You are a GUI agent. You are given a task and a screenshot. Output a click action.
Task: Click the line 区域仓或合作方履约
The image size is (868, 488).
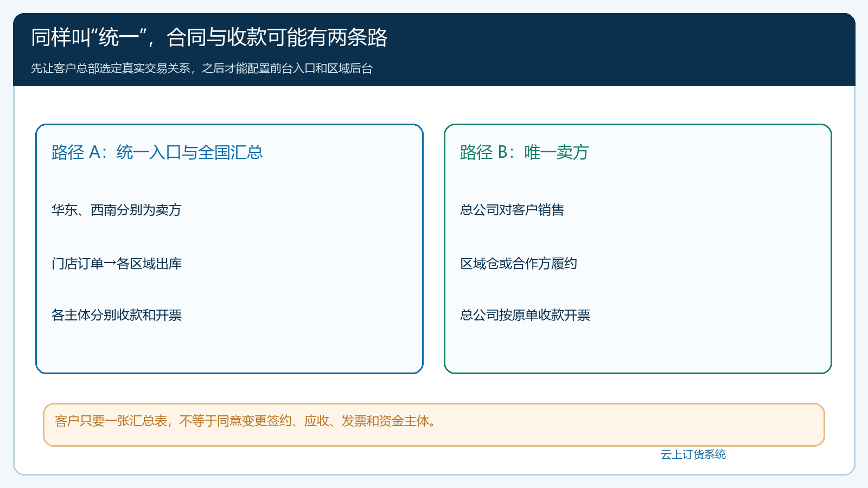point(519,264)
